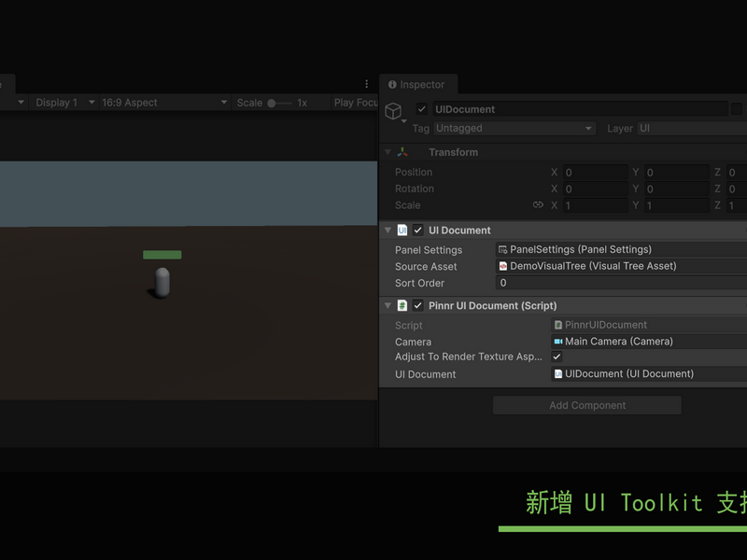Click the Scale X field
Screen dimensions: 747x560
click(x=595, y=205)
